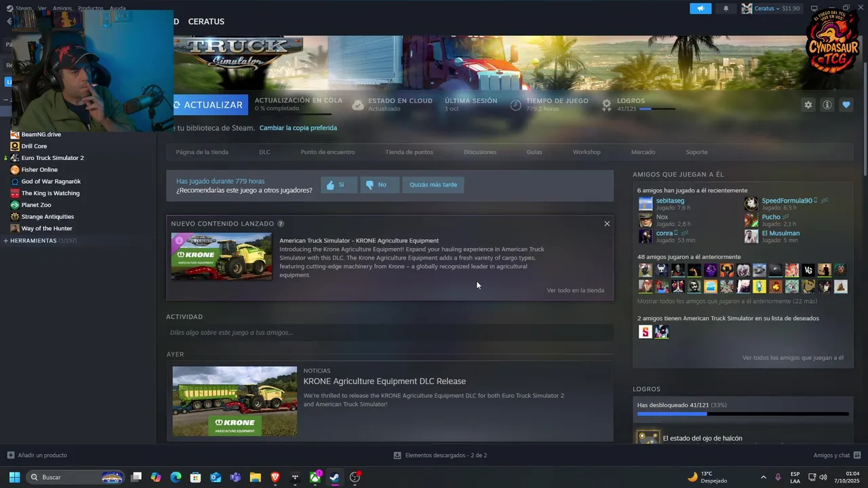Open Pucho's friend profile

click(771, 217)
